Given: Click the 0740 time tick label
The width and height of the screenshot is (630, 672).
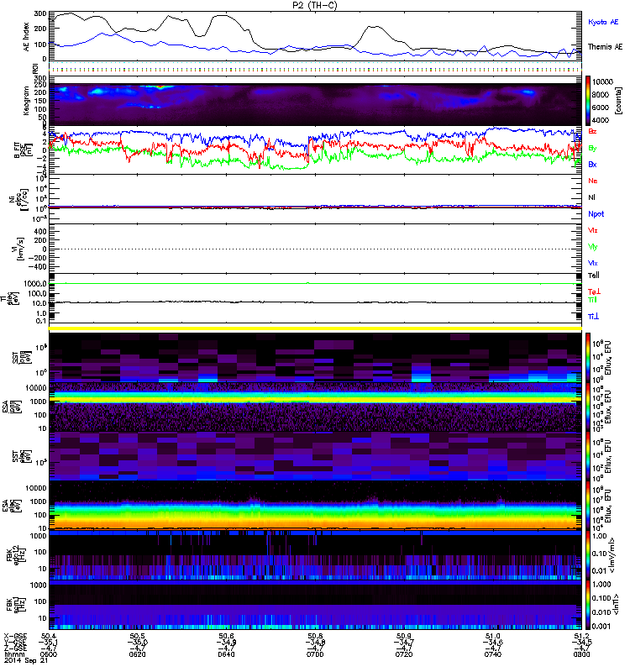Looking at the screenshot, I should coord(493,654).
